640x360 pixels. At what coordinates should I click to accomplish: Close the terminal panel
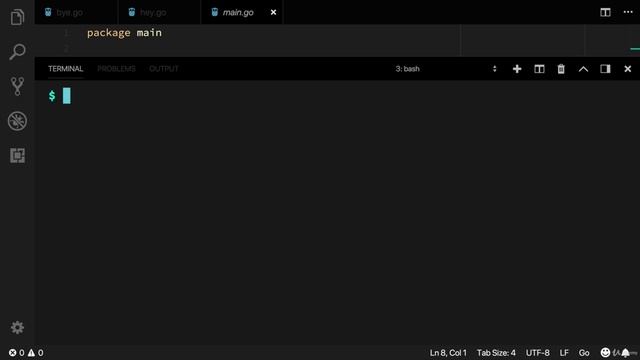(628, 69)
